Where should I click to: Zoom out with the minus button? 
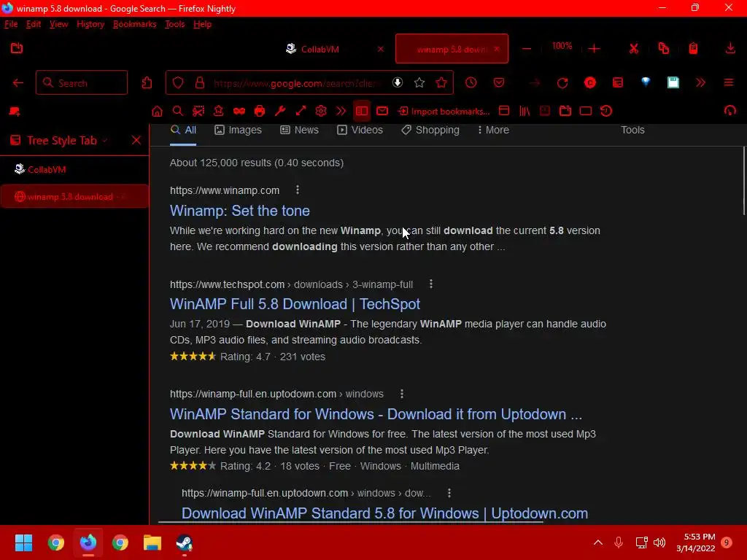[x=527, y=49]
